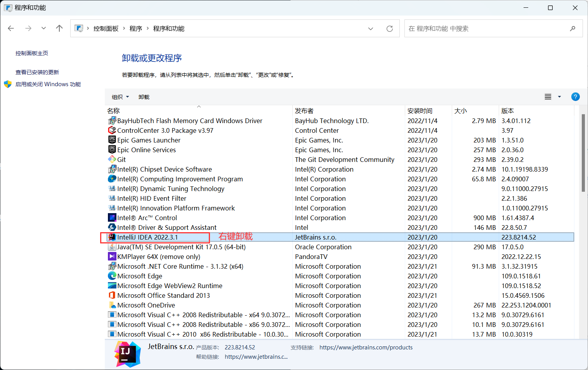The height and width of the screenshot is (370, 588).
Task: Click PandoraTV publisher cell
Action: tap(311, 257)
